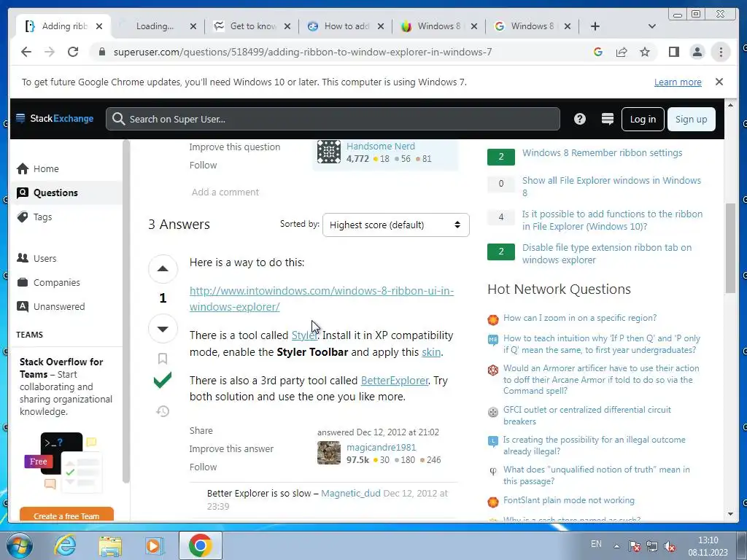Viewport: 747px width, 560px height.
Task: Open the Chrome side panel icon
Action: point(673,52)
